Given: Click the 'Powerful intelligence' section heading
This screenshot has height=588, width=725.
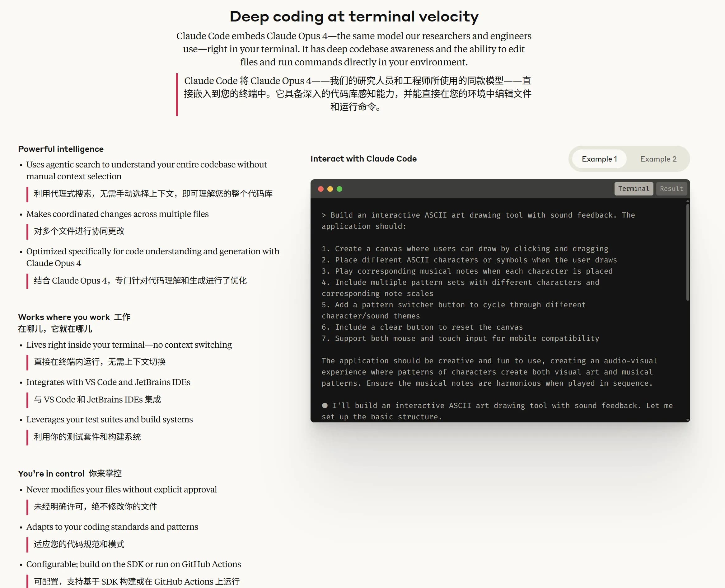Looking at the screenshot, I should click(61, 149).
